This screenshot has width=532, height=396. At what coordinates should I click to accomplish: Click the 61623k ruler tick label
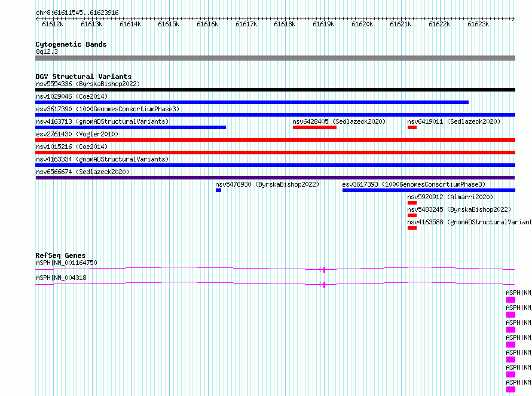pyautogui.click(x=478, y=24)
